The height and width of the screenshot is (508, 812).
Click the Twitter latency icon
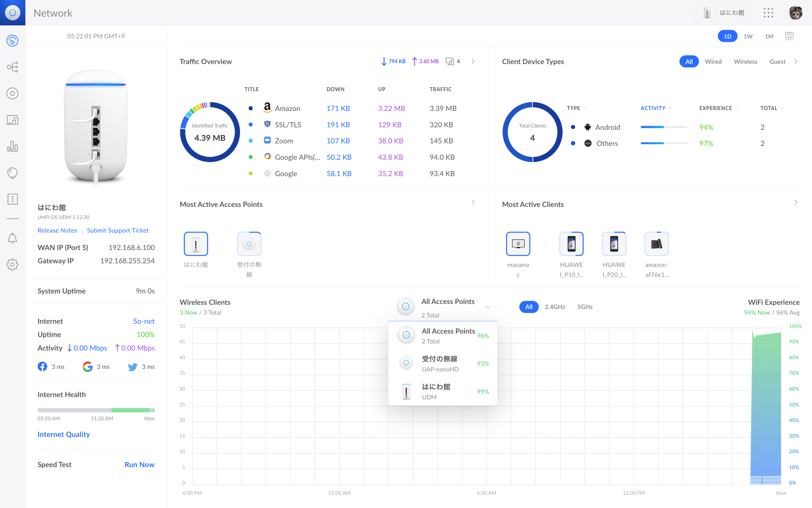click(133, 367)
